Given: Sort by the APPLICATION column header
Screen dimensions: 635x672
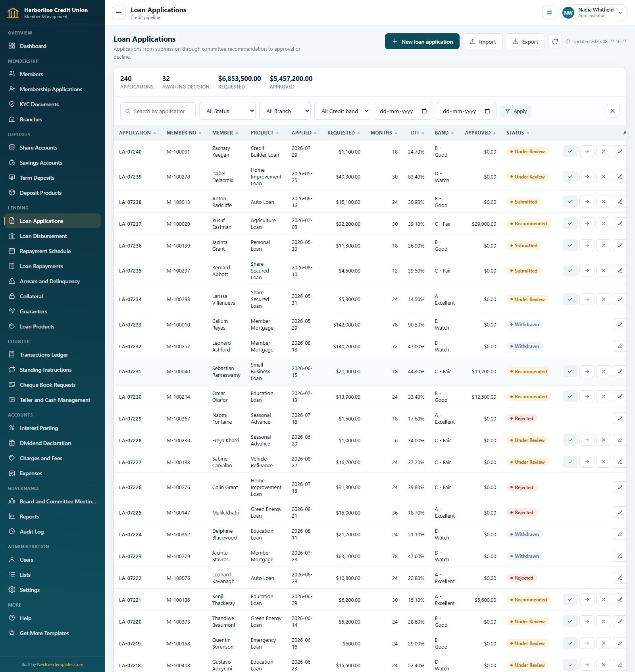Looking at the screenshot, I should click(137, 133).
